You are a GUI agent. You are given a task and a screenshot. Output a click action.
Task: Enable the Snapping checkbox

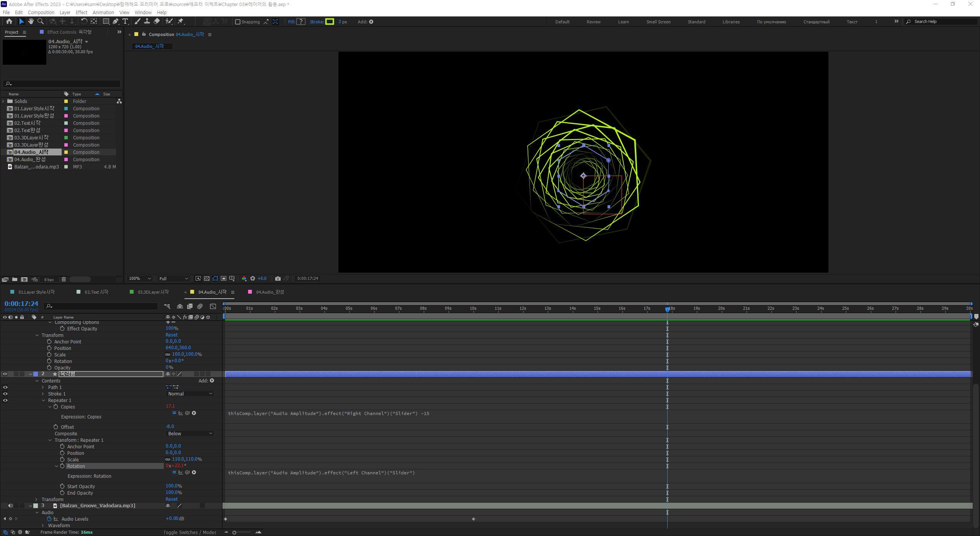[238, 22]
